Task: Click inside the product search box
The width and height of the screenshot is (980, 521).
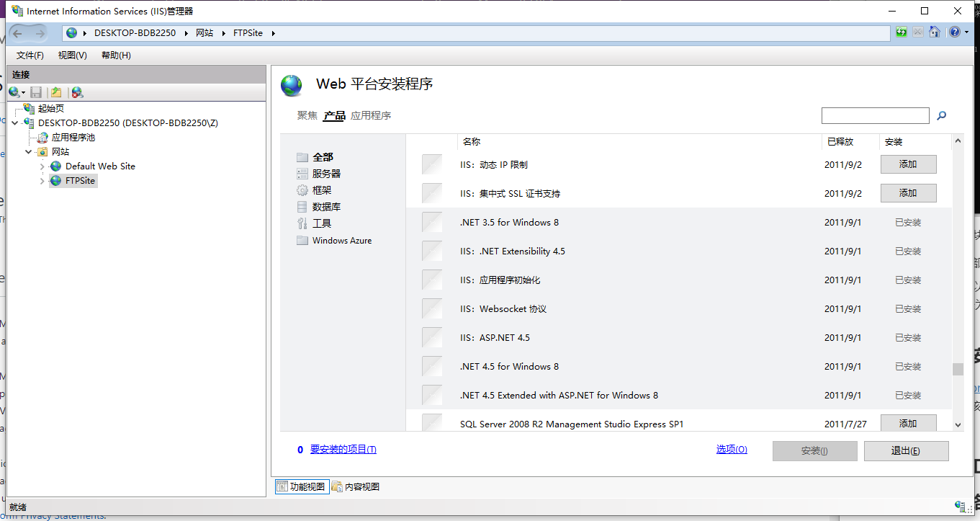Action: click(876, 115)
